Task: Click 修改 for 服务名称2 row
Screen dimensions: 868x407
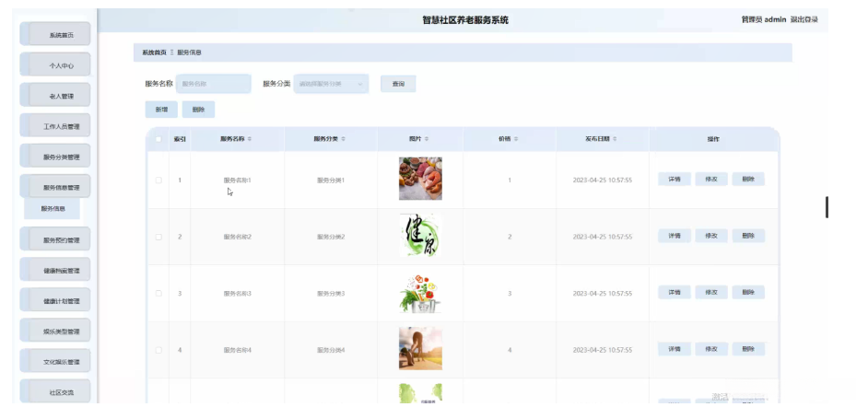Action: [x=711, y=236]
